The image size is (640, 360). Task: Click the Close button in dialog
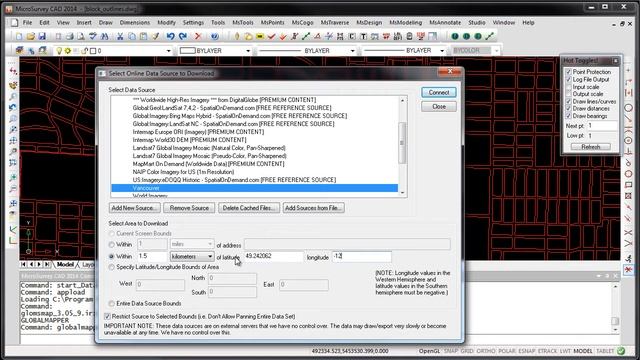click(x=439, y=107)
